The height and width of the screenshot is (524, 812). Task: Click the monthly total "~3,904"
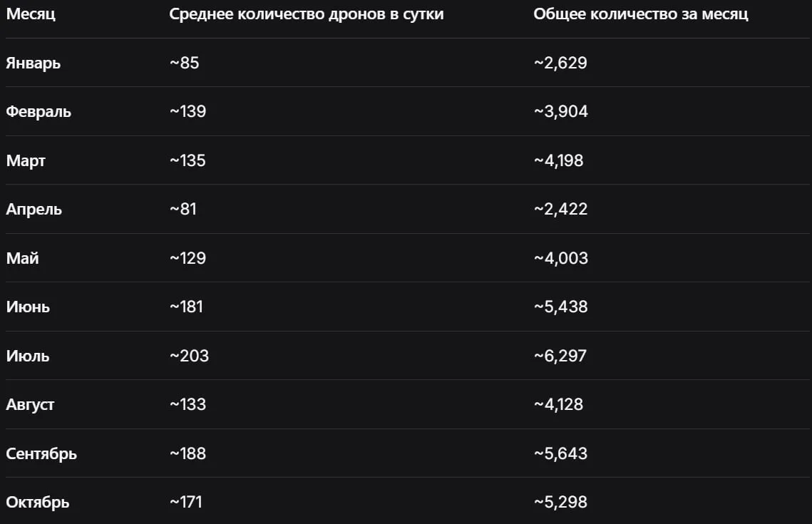pyautogui.click(x=561, y=112)
